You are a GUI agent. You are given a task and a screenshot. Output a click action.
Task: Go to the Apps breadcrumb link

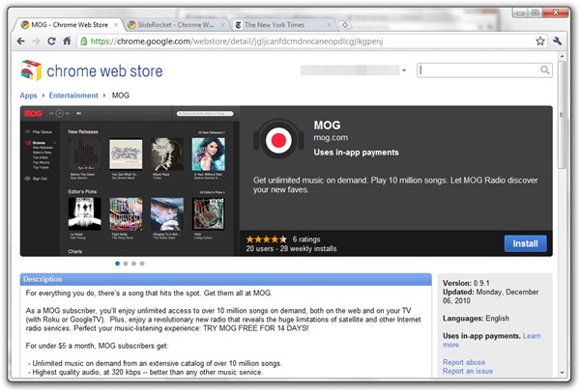pyautogui.click(x=28, y=96)
